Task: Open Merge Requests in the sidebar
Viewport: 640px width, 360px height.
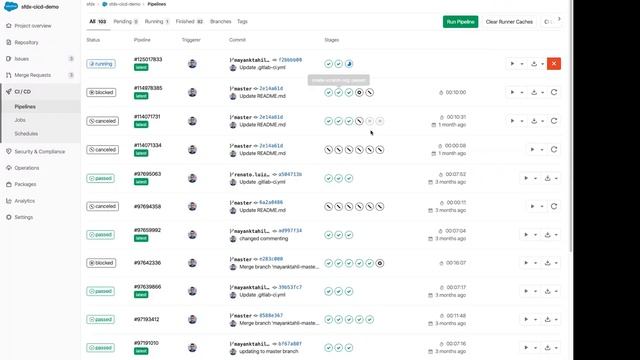Action: click(33, 75)
